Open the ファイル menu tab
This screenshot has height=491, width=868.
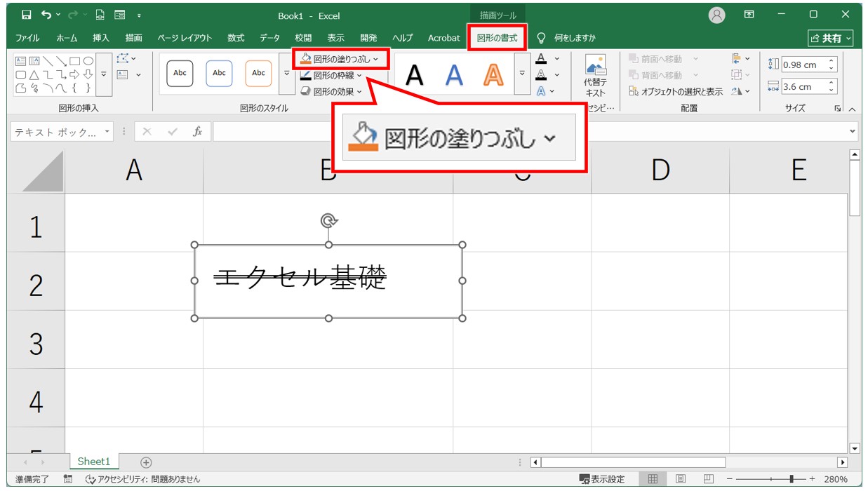[27, 38]
